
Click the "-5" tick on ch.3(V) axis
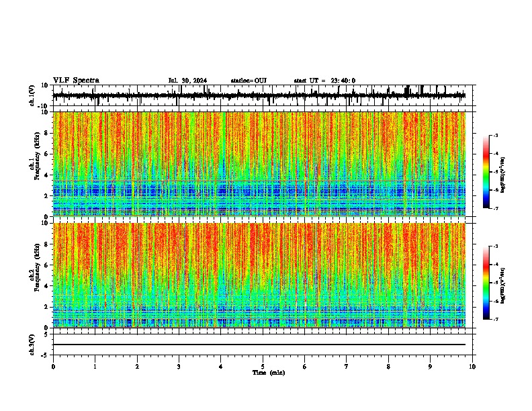46,355
